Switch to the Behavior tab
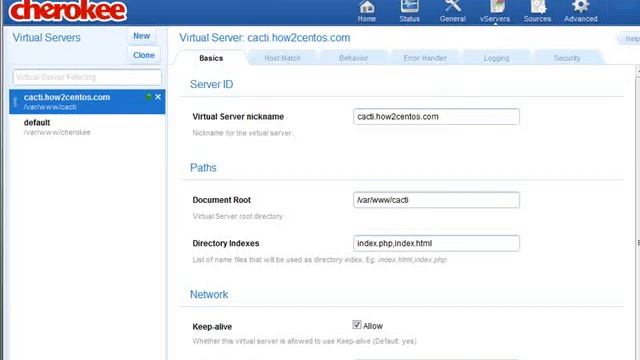The width and height of the screenshot is (640, 360). pyautogui.click(x=353, y=58)
